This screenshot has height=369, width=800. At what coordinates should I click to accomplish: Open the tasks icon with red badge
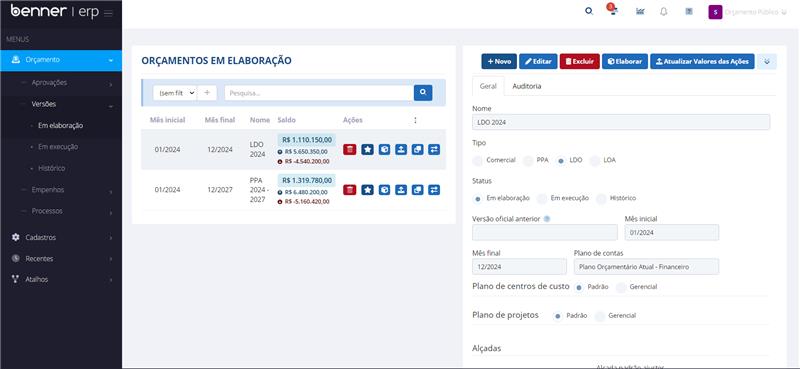point(613,10)
